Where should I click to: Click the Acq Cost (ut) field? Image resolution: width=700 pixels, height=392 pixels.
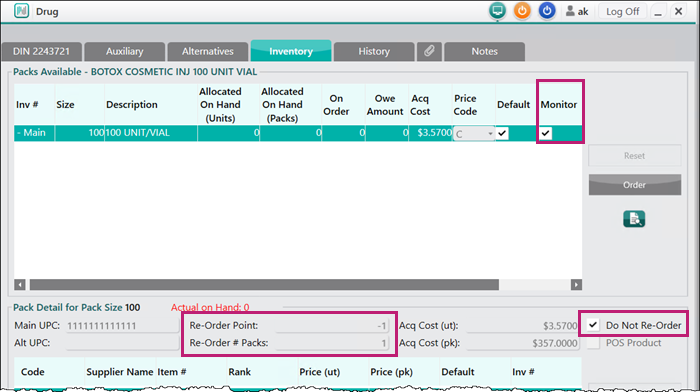[x=522, y=326]
